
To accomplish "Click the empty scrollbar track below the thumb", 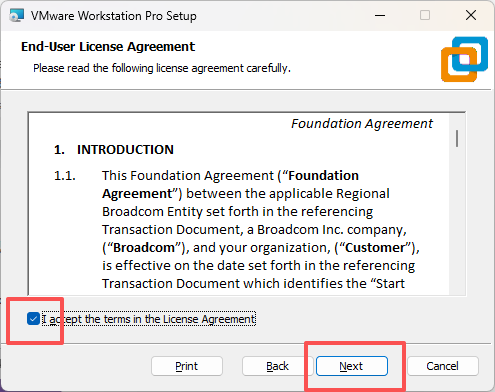I will coord(457,220).
